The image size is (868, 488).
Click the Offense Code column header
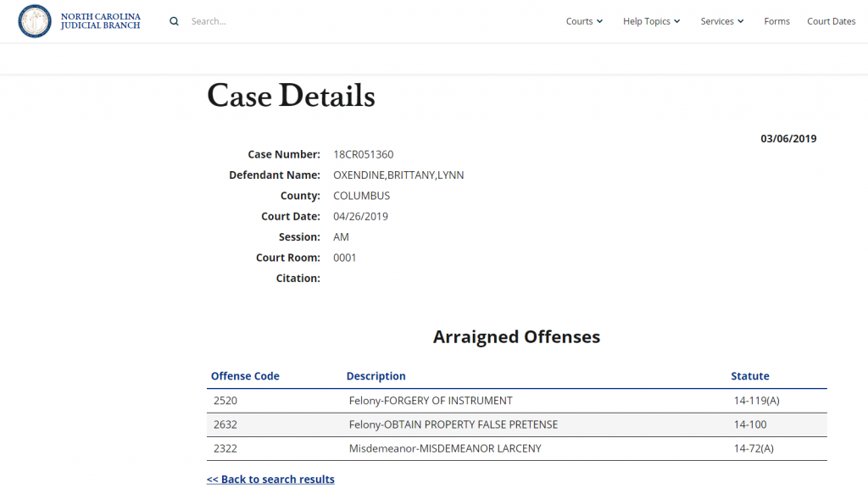245,376
